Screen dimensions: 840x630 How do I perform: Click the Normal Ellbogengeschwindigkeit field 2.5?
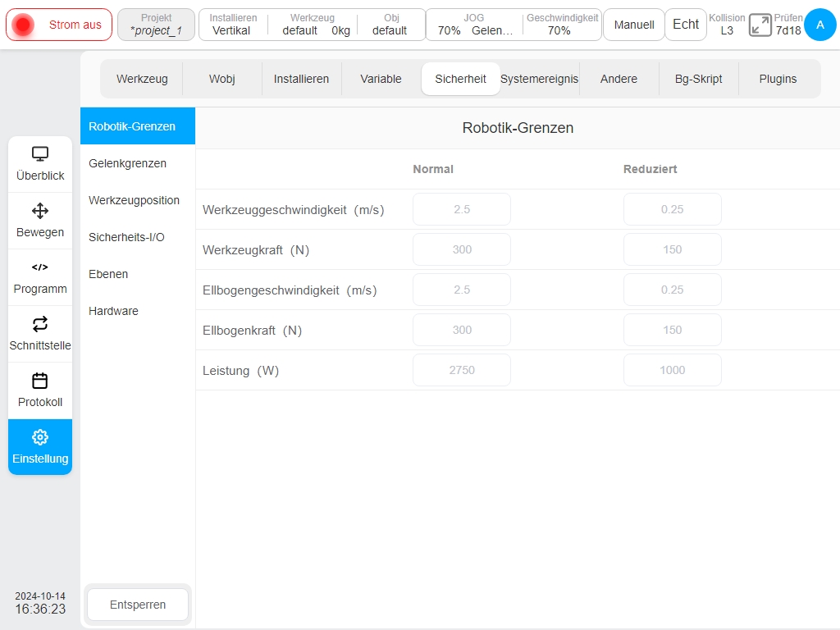click(x=462, y=290)
